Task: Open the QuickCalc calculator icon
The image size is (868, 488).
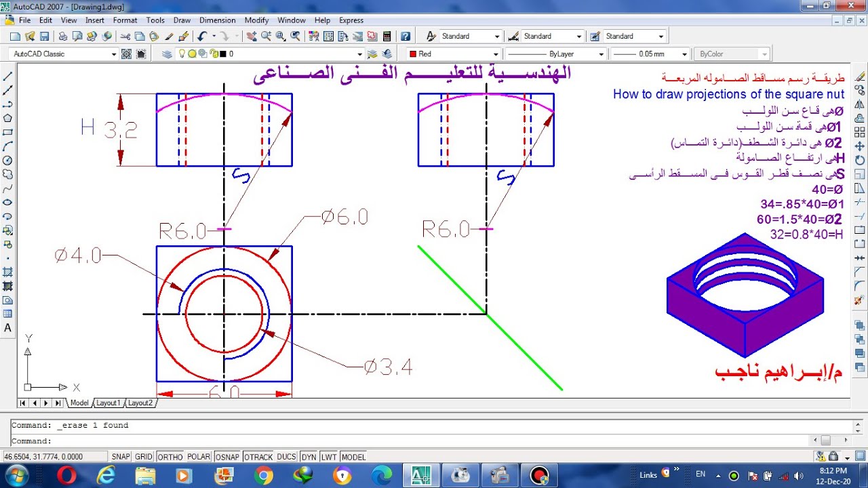Action: point(387,37)
